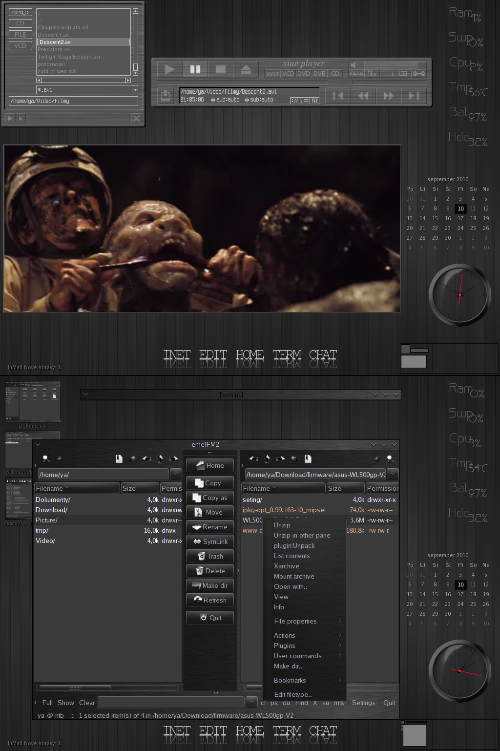500x751 pixels.
Task: Toggle the xine mute speaker icon
Action: 353,65
